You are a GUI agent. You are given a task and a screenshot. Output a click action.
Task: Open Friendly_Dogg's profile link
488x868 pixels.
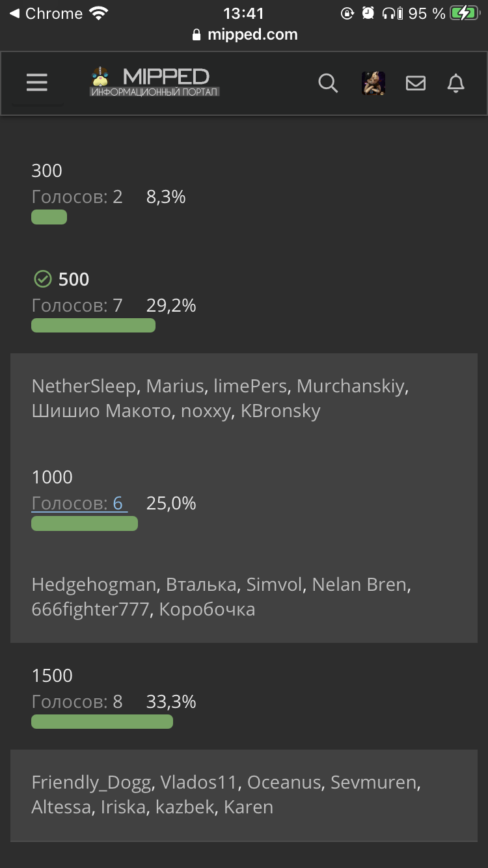tap(91, 783)
